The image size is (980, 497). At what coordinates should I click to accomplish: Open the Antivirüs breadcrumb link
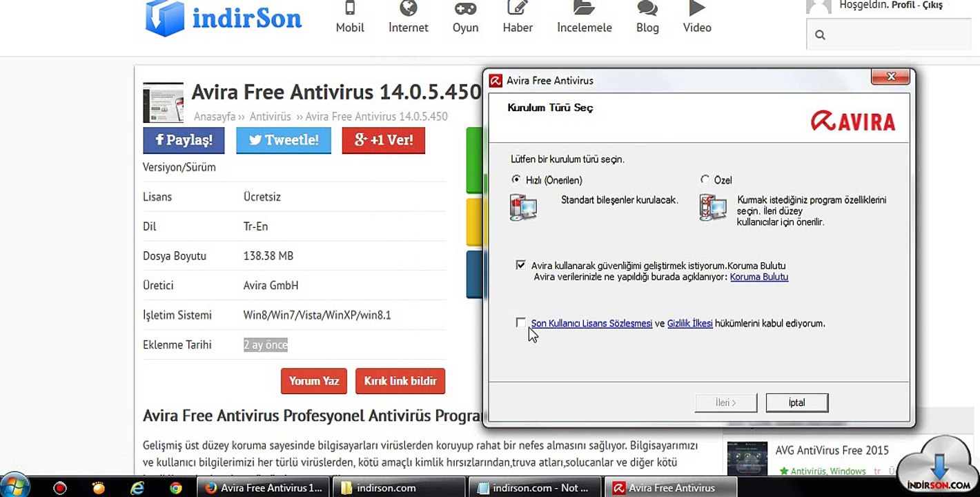coord(271,117)
